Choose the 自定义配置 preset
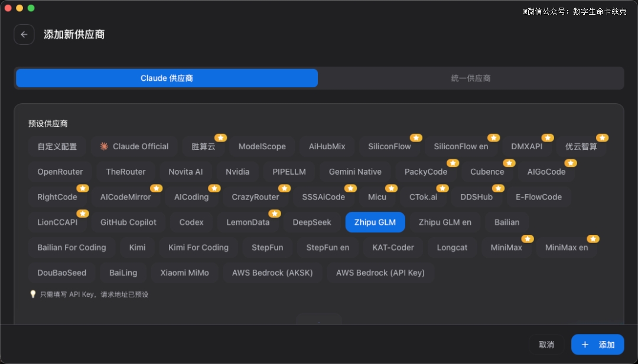This screenshot has width=638, height=364. pos(57,146)
